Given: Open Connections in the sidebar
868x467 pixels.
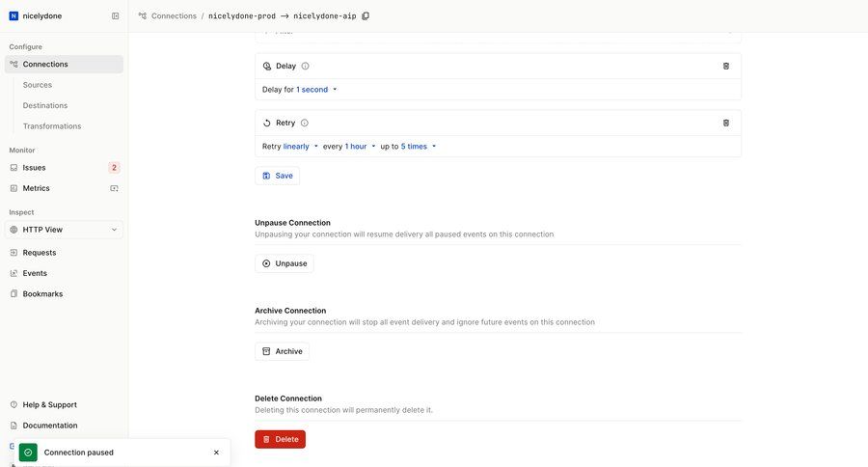Looking at the screenshot, I should pyautogui.click(x=64, y=65).
